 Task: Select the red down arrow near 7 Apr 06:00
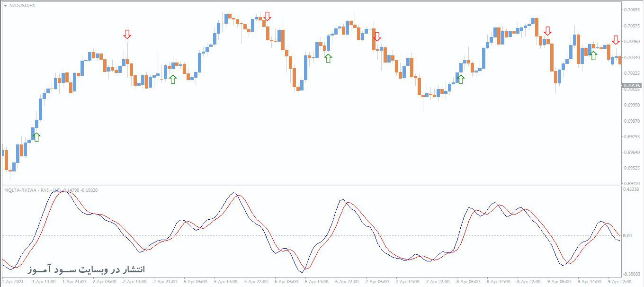(x=377, y=36)
